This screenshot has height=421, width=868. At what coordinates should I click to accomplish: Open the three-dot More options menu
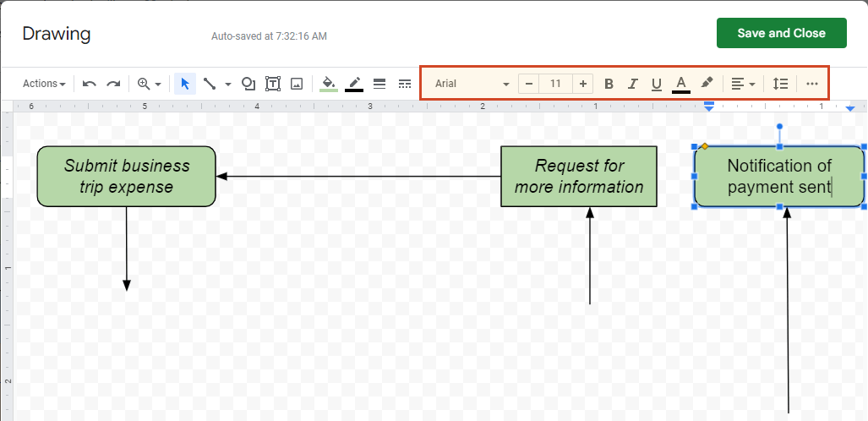[x=812, y=84]
